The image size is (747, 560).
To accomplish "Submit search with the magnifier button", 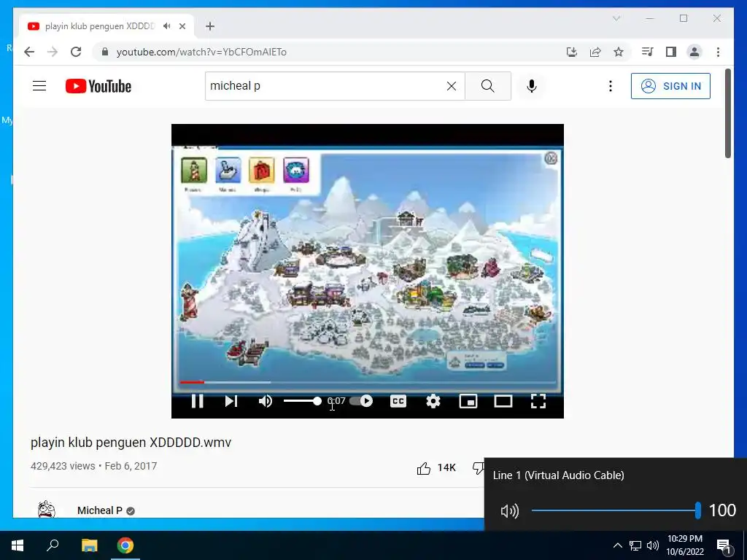I will [488, 86].
